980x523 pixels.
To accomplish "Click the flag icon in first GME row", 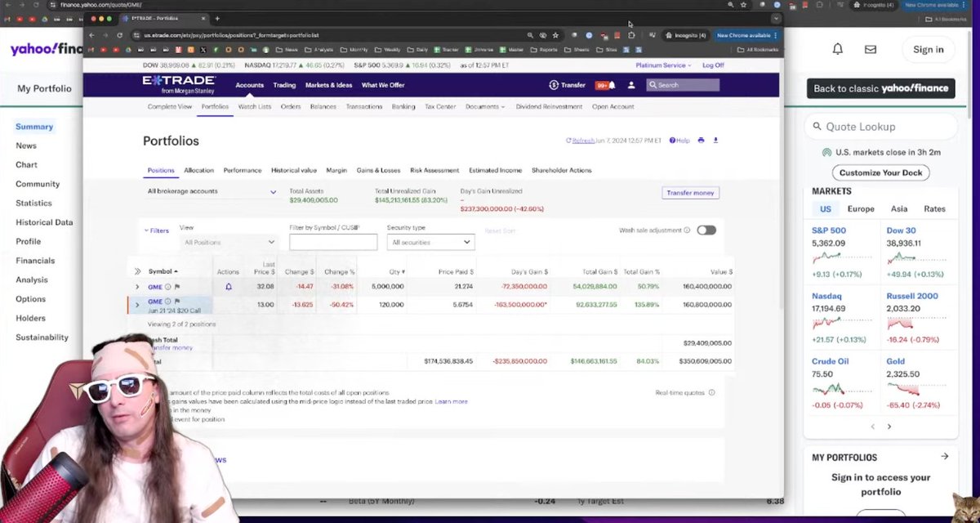I will point(177,287).
